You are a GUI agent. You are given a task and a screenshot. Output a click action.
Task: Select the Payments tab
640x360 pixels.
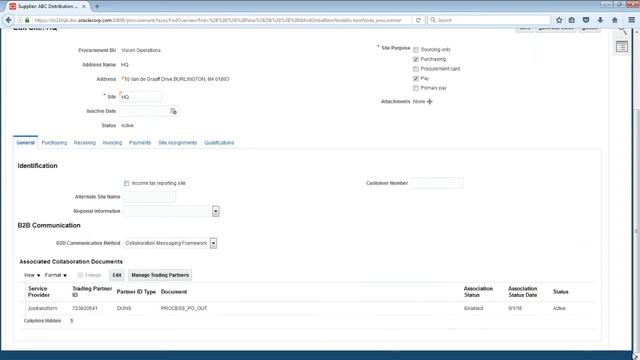click(x=140, y=142)
